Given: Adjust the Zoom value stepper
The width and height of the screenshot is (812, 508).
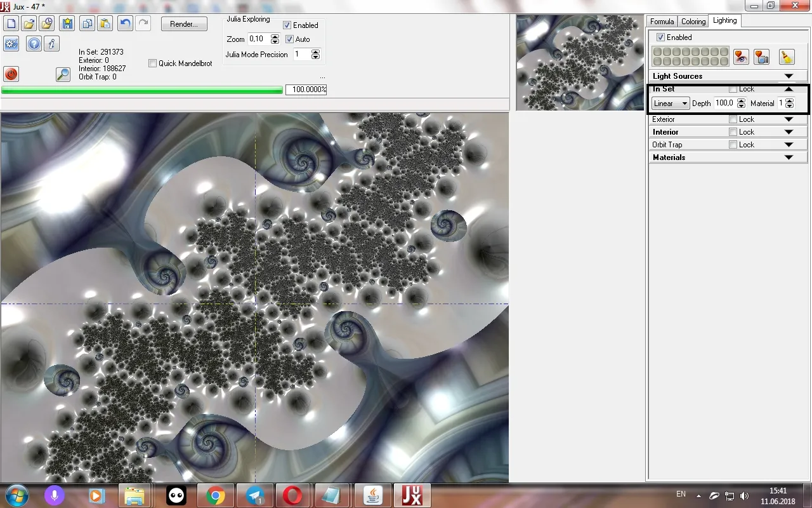Looking at the screenshot, I should [x=275, y=39].
